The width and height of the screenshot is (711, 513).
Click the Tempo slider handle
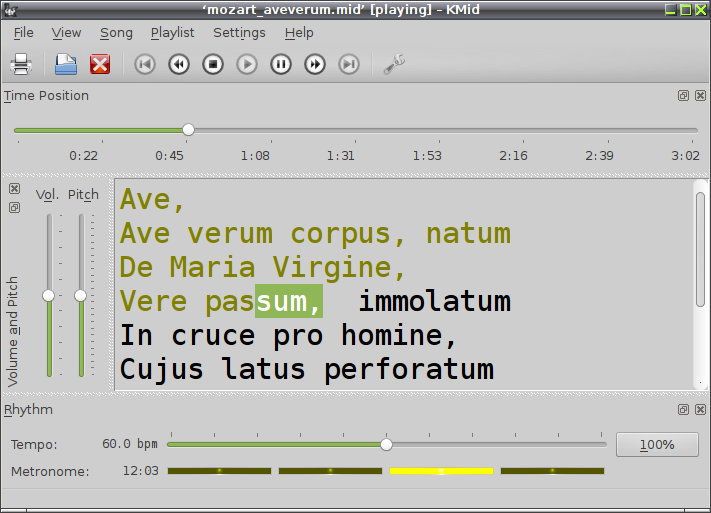386,445
